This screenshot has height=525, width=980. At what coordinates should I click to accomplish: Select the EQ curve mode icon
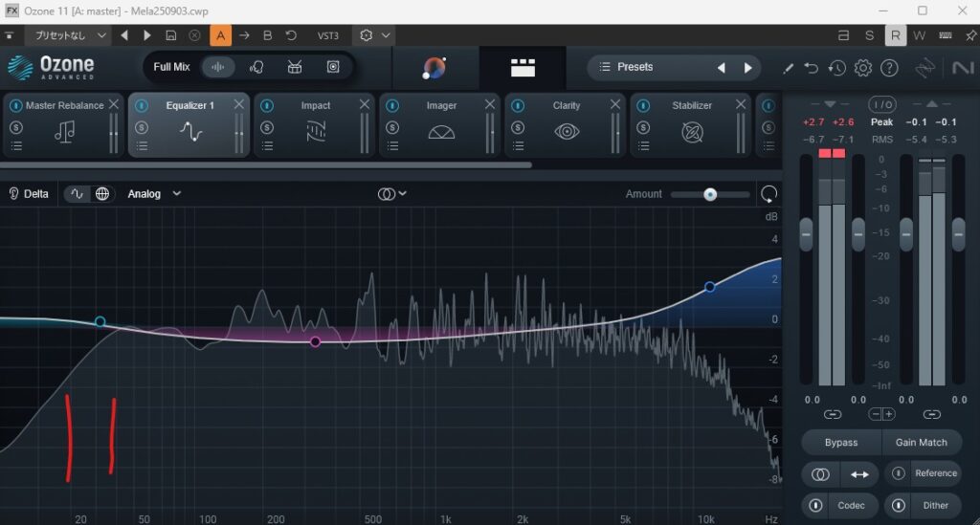pyautogui.click(x=77, y=194)
